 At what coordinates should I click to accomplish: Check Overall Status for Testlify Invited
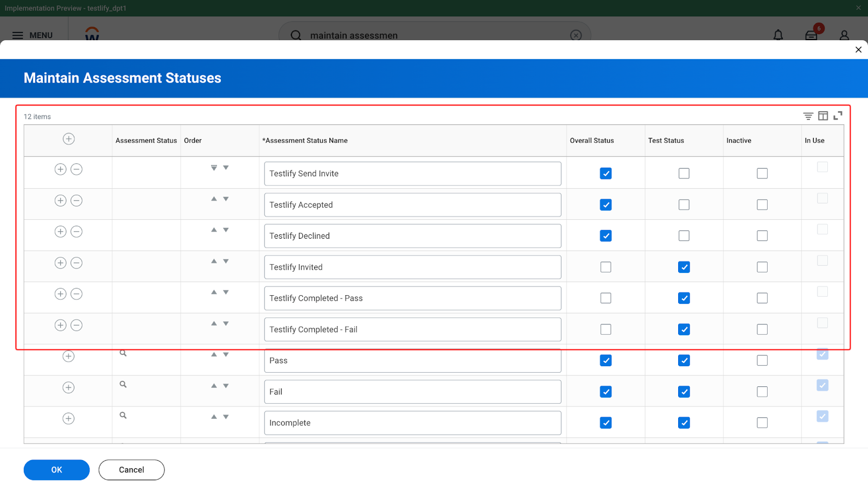point(606,267)
